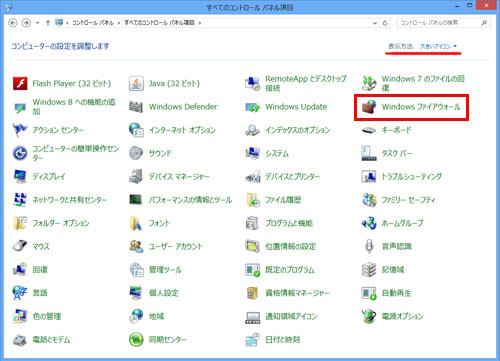Click the Back navigation arrow
Viewport: 500px width, 361px height.
(x=13, y=23)
